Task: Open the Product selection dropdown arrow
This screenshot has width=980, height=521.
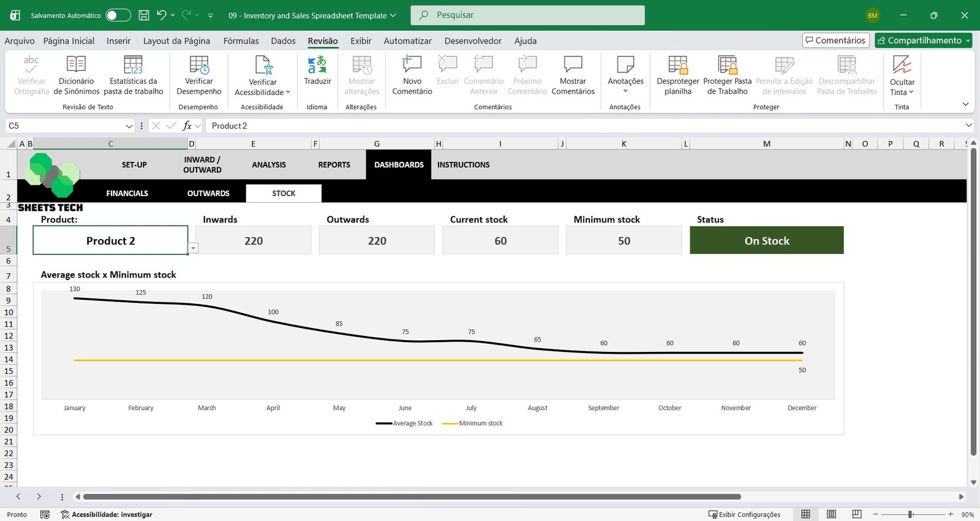Action: (x=193, y=248)
